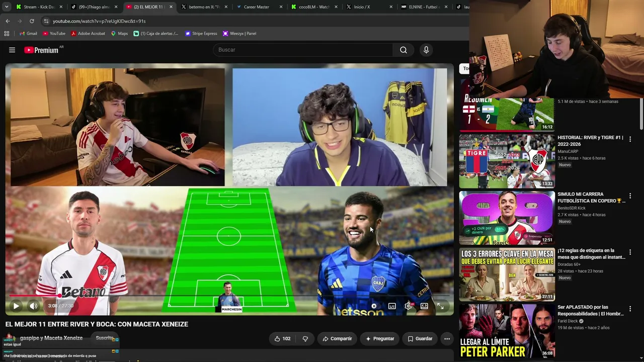Switch to the ELNINE - Futbol tab
This screenshot has height=362, width=644.
(x=424, y=7)
